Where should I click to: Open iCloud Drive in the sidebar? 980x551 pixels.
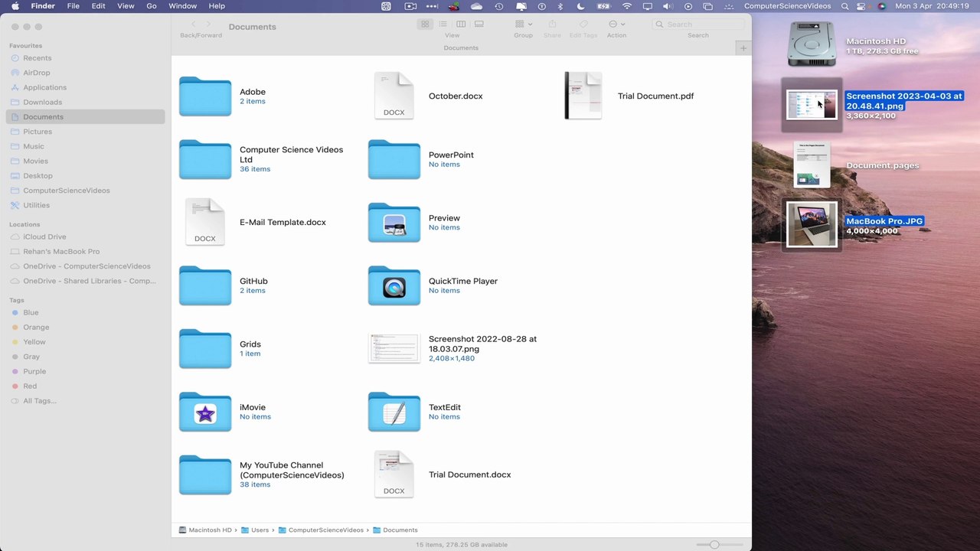(85, 236)
